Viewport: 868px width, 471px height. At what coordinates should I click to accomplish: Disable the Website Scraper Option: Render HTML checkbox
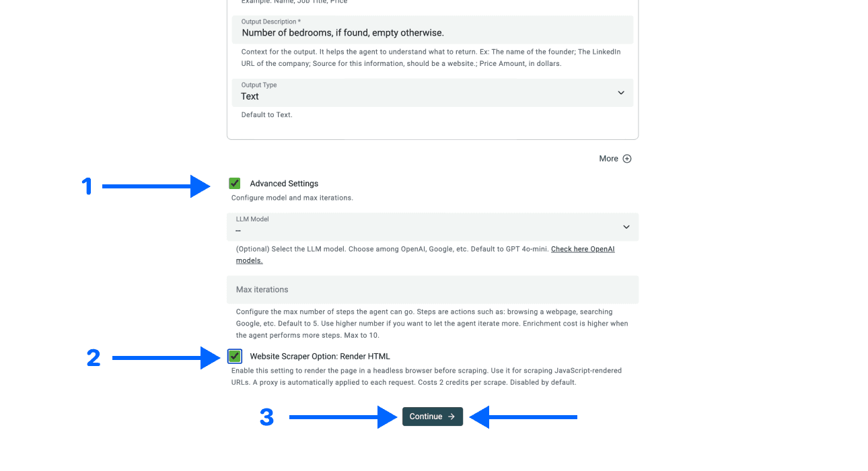[x=234, y=356]
